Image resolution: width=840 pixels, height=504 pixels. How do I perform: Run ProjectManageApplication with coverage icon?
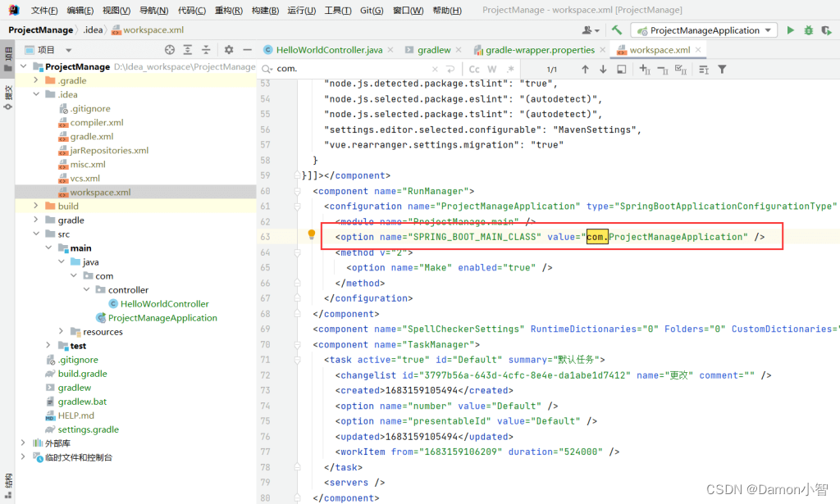[x=828, y=30]
